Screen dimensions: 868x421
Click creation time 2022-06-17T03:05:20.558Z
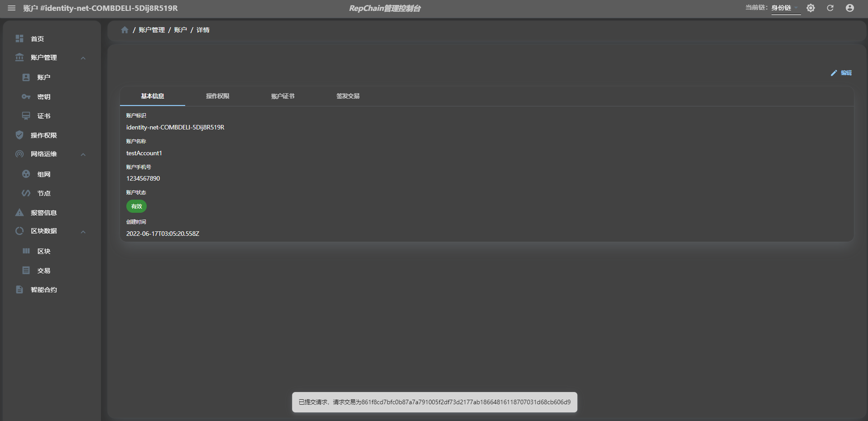point(163,234)
